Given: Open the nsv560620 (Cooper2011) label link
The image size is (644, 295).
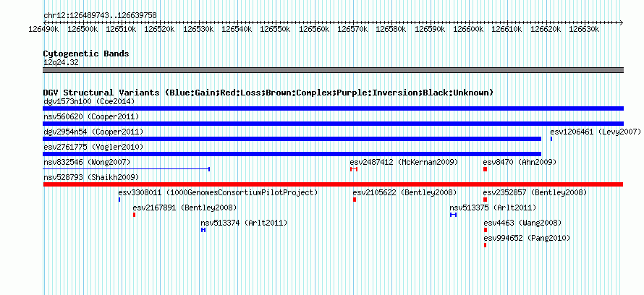Looking at the screenshot, I should tap(91, 116).
